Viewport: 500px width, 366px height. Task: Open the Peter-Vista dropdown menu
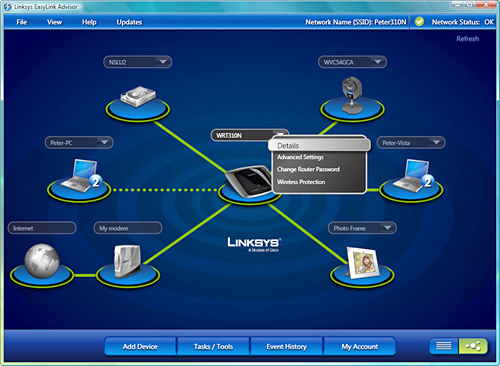click(x=436, y=143)
